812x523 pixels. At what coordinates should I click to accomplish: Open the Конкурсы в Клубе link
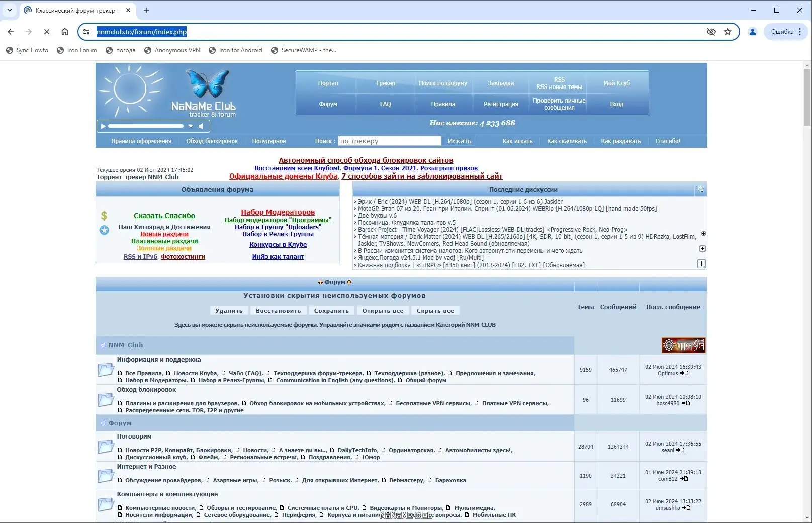[x=278, y=245]
